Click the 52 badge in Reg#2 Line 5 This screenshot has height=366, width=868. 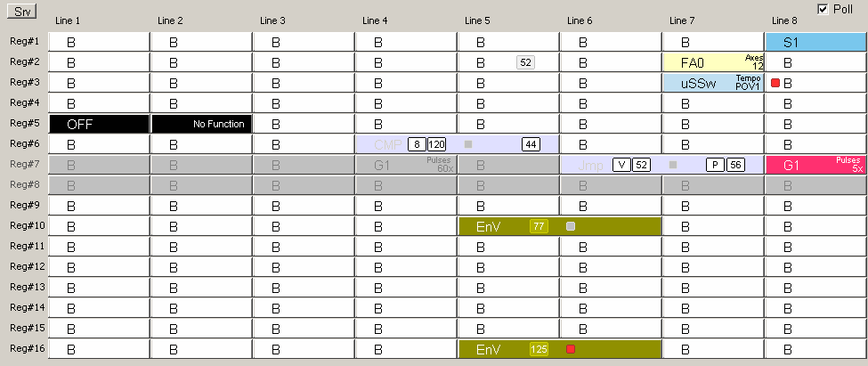click(525, 62)
